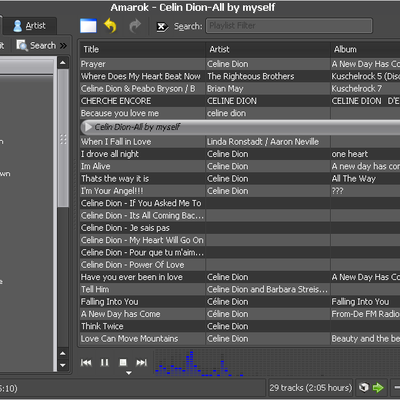Expand the sidebar toolbar overflow chevrons

click(63, 45)
